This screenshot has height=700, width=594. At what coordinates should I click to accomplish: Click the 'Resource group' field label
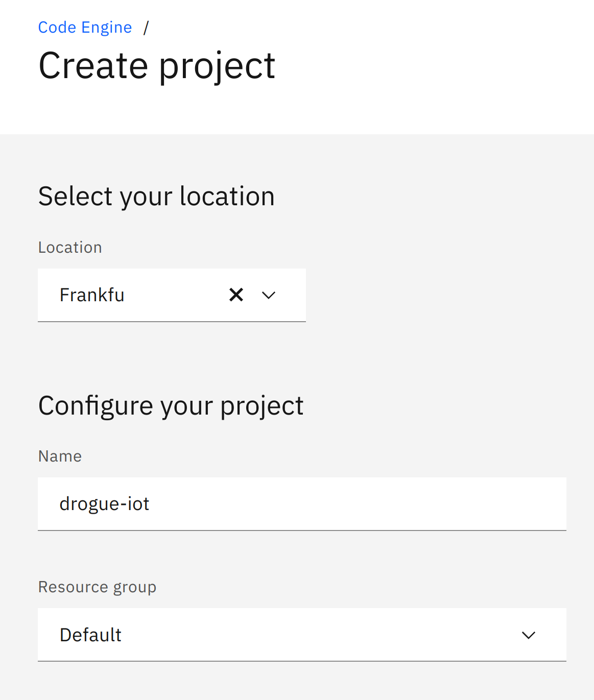click(97, 588)
